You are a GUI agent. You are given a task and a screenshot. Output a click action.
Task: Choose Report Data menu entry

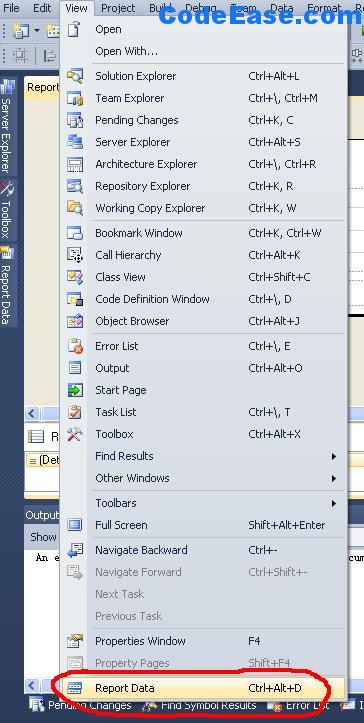coord(203,688)
